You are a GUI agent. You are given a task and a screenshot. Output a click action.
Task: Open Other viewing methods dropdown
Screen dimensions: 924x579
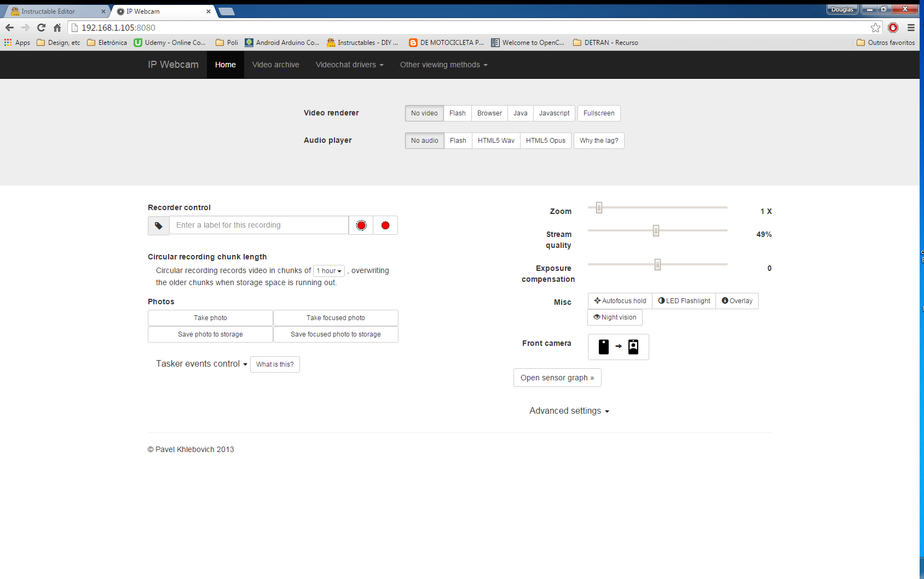tap(443, 65)
